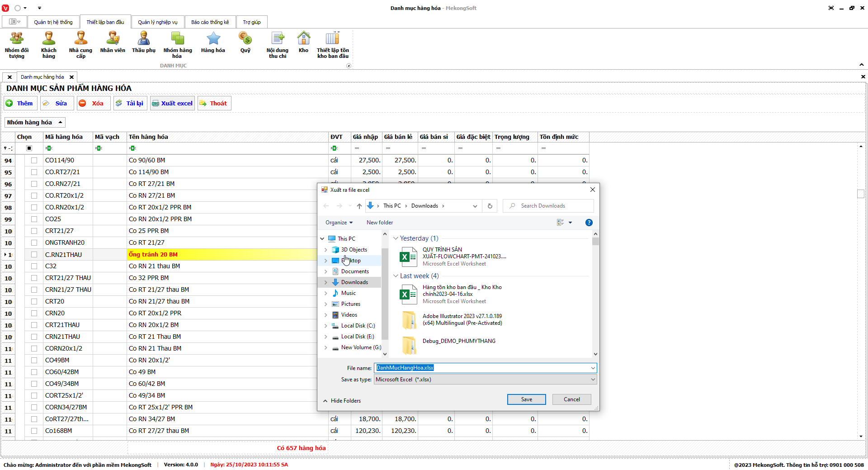Tick the checkbox for row CO114/90
Viewport: 868px width, 470px height.
34,160
